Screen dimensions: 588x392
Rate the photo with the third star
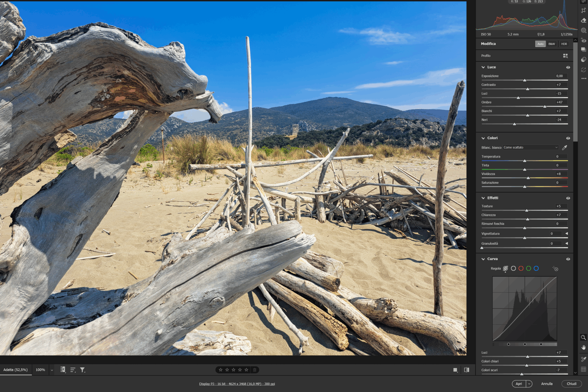(233, 370)
